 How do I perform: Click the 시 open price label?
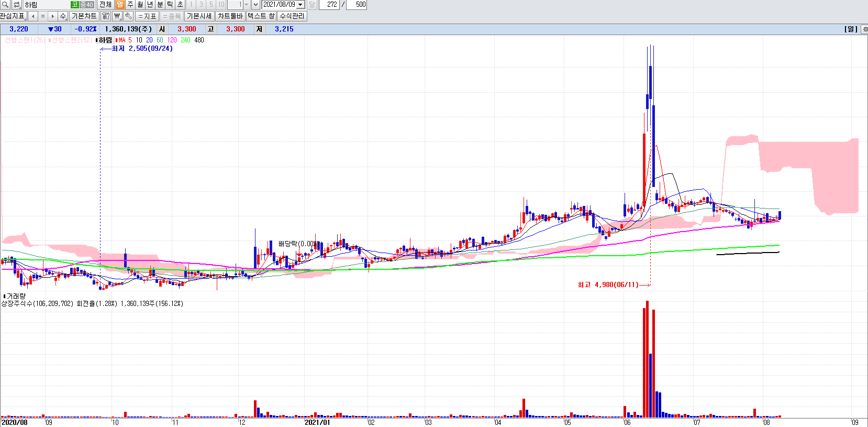tap(162, 29)
